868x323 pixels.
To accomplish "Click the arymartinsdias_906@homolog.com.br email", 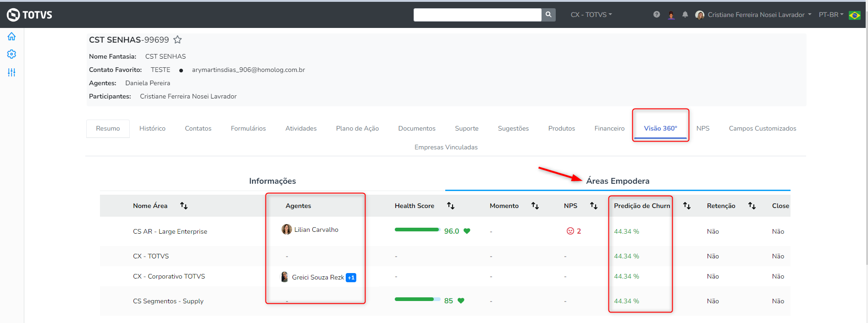I will pyautogui.click(x=249, y=70).
